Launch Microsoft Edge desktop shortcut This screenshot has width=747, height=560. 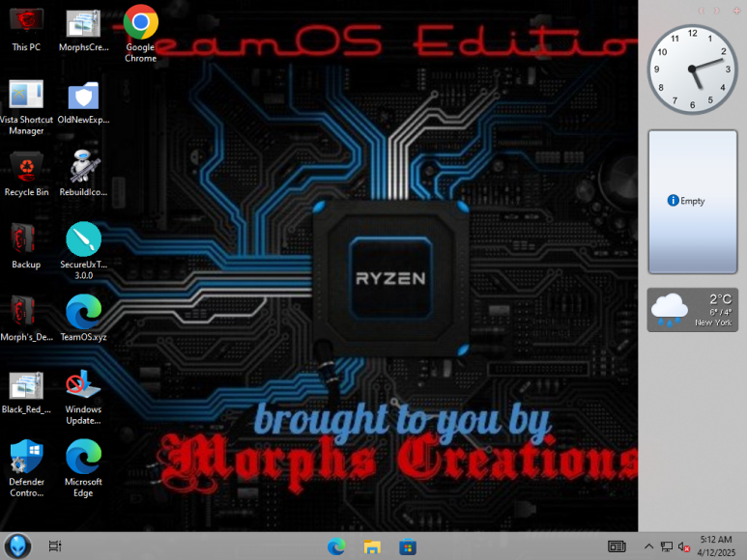point(83,469)
